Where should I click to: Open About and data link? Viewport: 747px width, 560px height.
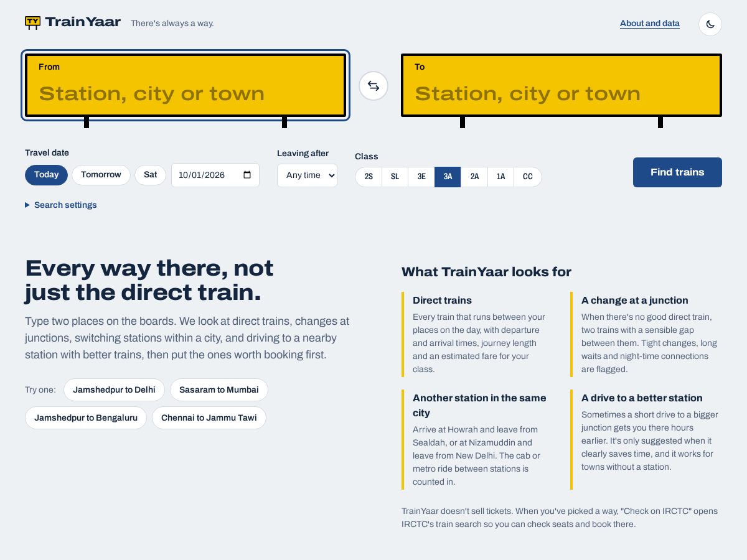650,24
